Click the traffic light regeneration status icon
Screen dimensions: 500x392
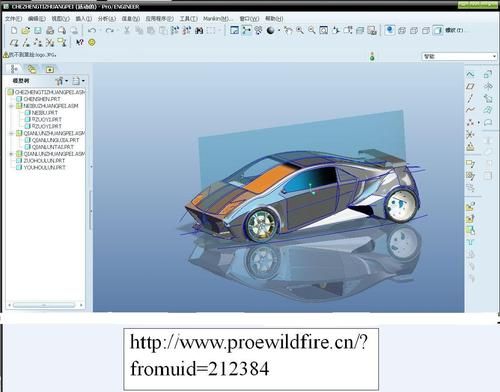coord(372,56)
